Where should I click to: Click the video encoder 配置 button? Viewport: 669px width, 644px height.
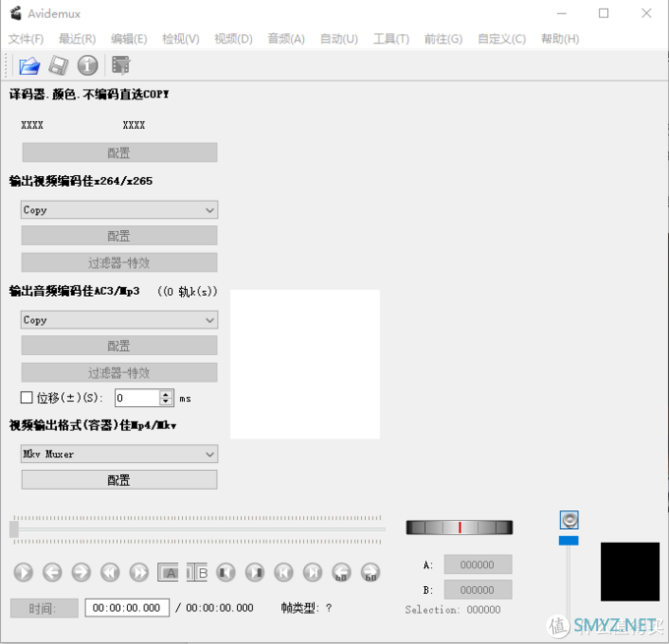(119, 235)
